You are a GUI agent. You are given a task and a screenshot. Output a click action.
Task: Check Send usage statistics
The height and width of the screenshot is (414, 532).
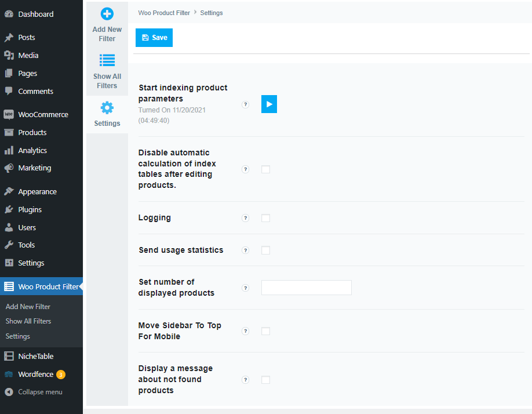pos(265,250)
